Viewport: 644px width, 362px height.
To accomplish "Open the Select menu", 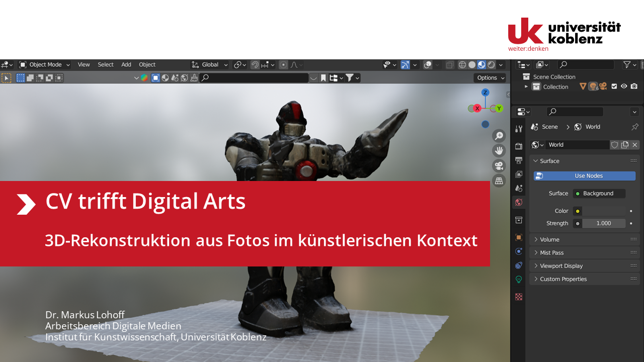I will [106, 65].
